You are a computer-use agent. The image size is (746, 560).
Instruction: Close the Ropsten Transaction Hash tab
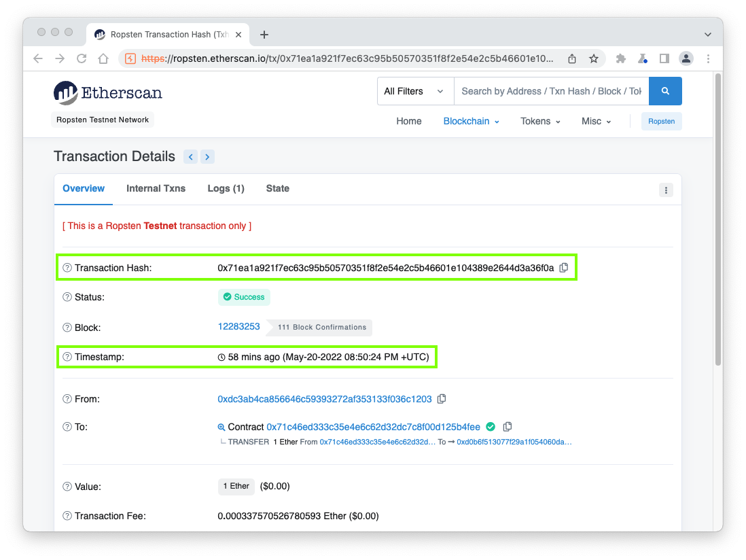point(238,34)
